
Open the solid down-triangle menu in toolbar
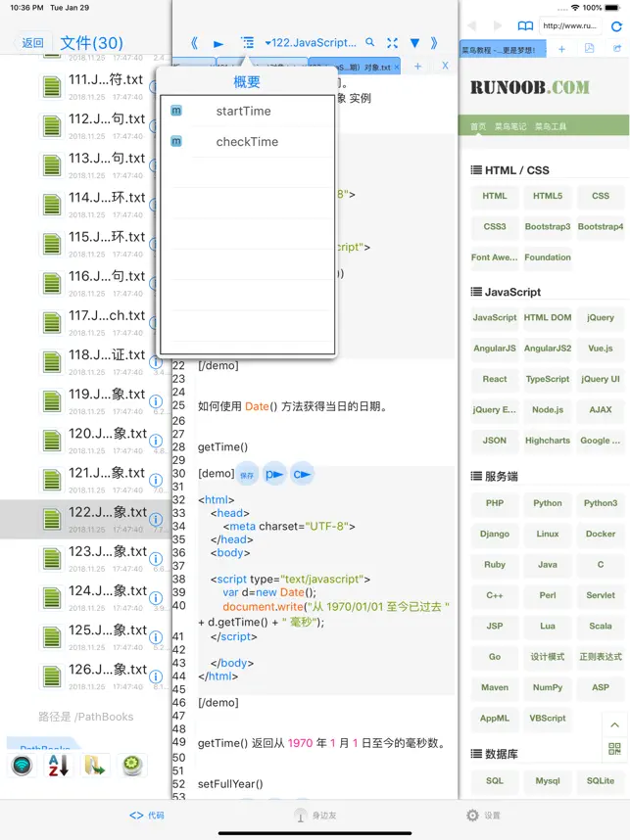click(x=415, y=43)
